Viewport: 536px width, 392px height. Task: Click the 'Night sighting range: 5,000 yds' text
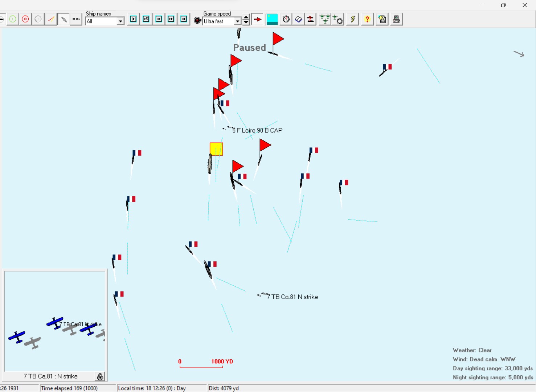(493, 377)
